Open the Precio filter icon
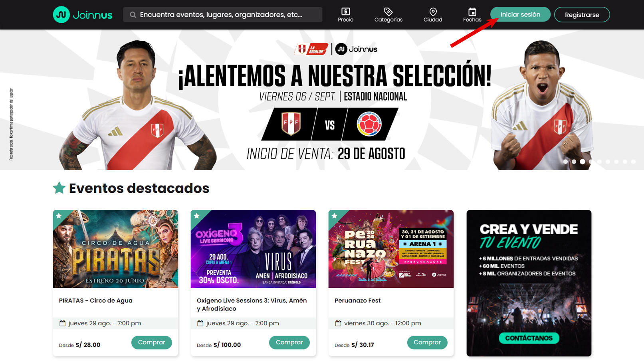The width and height of the screenshot is (644, 362). coord(345,12)
